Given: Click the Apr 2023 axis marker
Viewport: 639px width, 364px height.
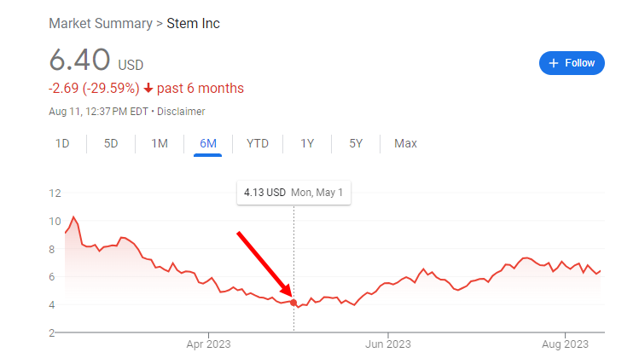Looking at the screenshot, I should (209, 344).
